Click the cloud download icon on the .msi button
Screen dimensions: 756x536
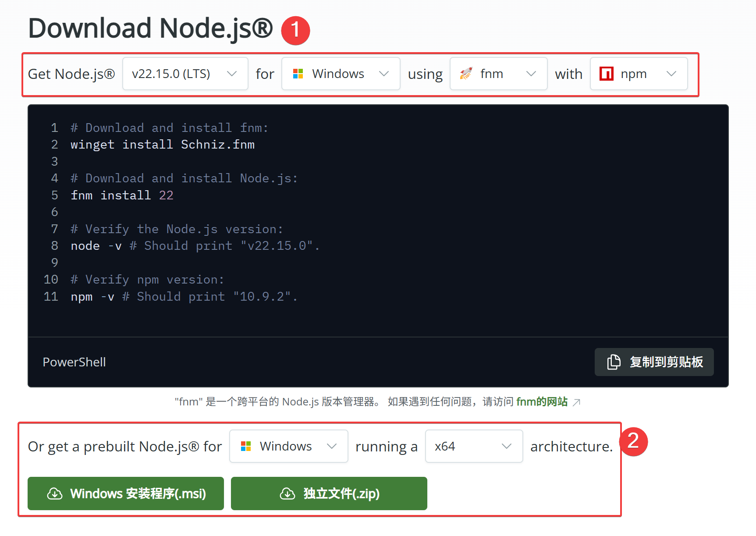click(55, 493)
